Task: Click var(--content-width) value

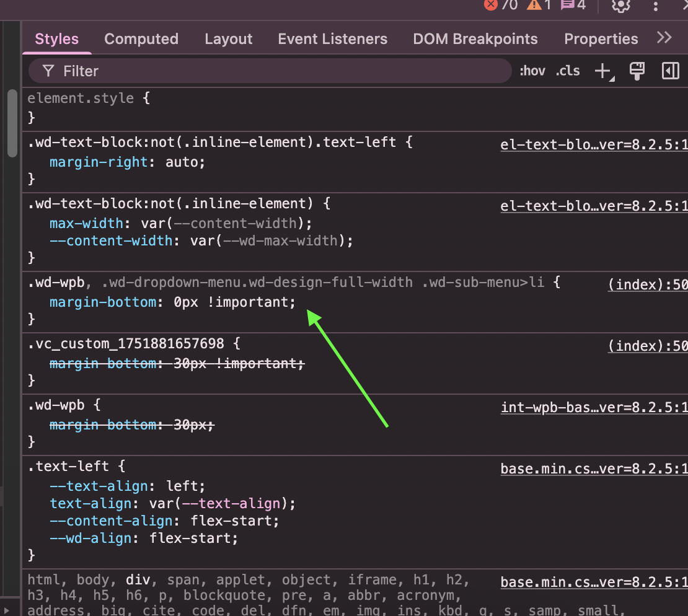Action: pyautogui.click(x=223, y=223)
